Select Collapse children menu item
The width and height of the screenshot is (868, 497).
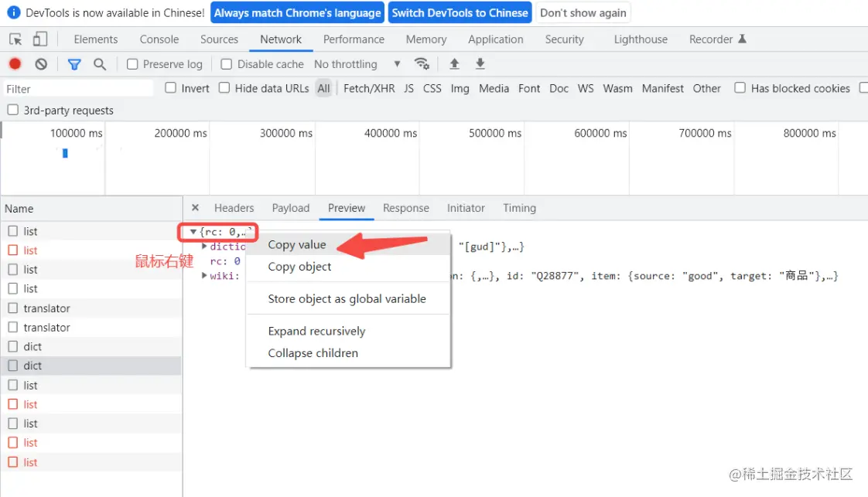[x=348, y=352]
